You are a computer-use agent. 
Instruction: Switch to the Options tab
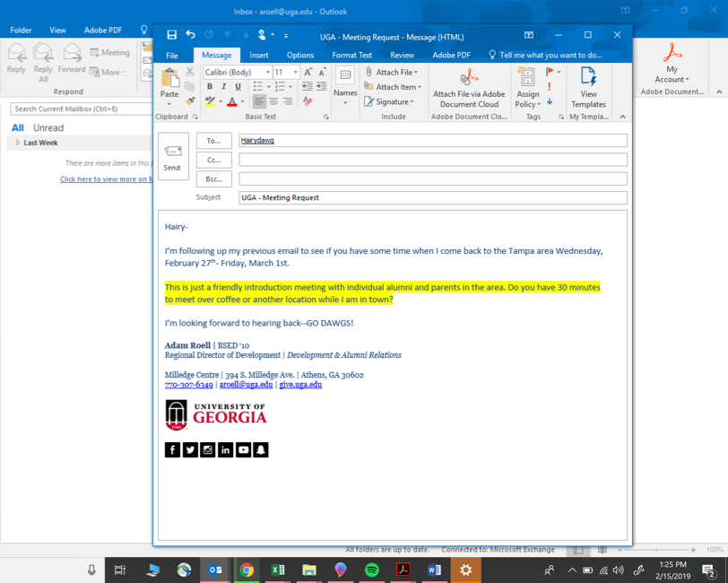(x=300, y=56)
